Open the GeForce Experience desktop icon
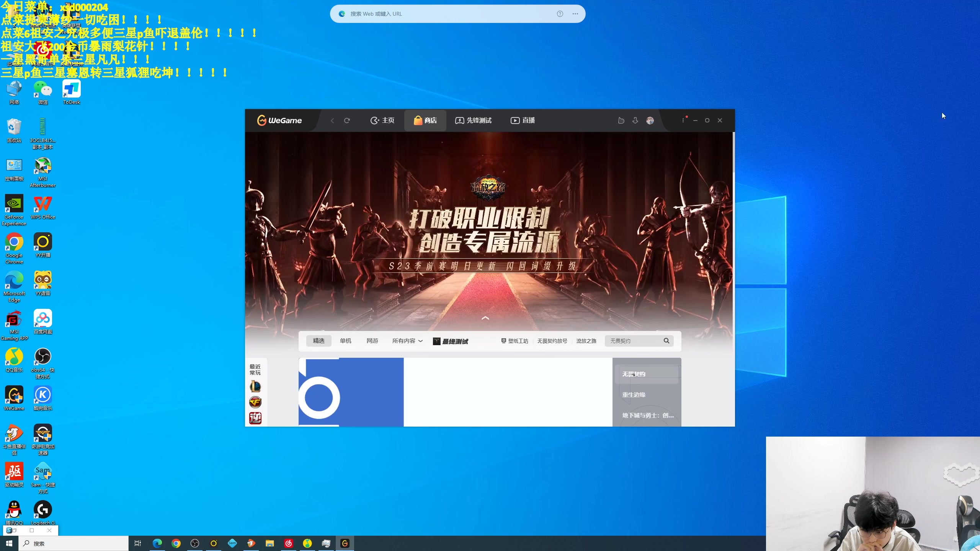 pos(14,210)
